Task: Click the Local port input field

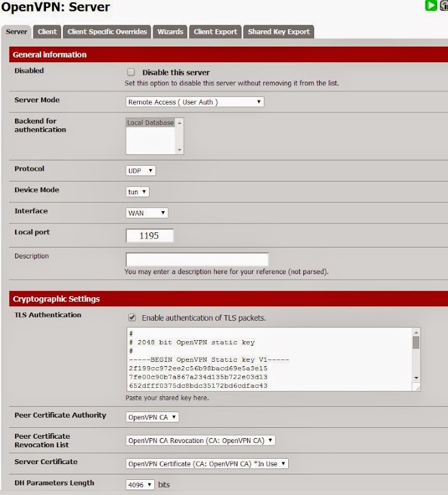Action: tap(150, 235)
